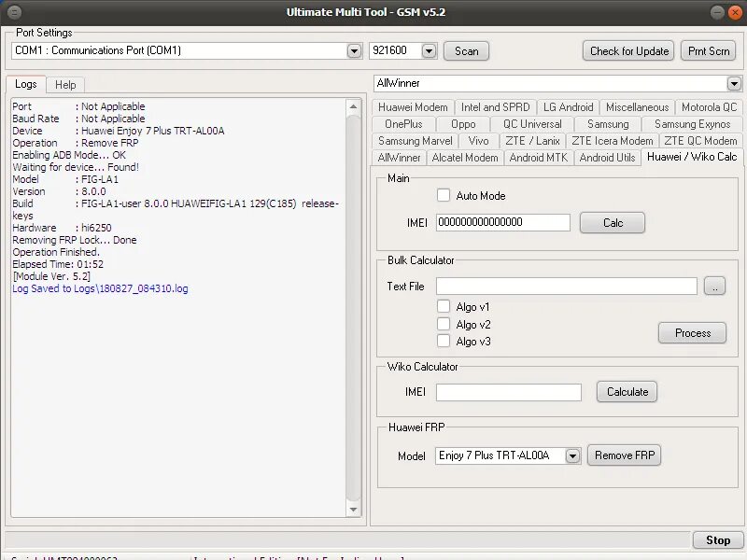Click the 'Elapsed Time: 01:52' log line
Screen dimensions: 747x560
58,264
